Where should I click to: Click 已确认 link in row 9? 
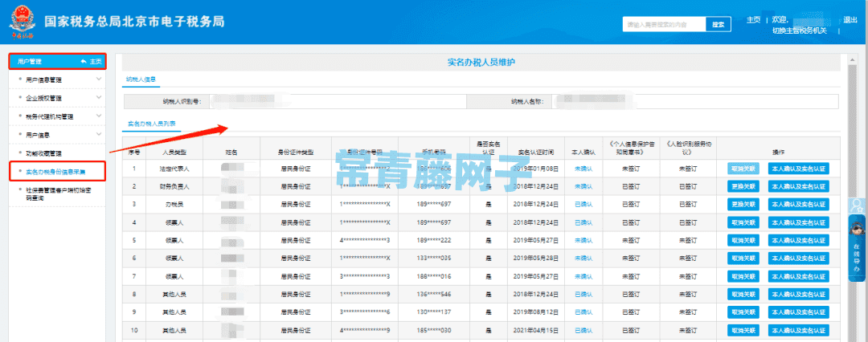[x=583, y=312]
